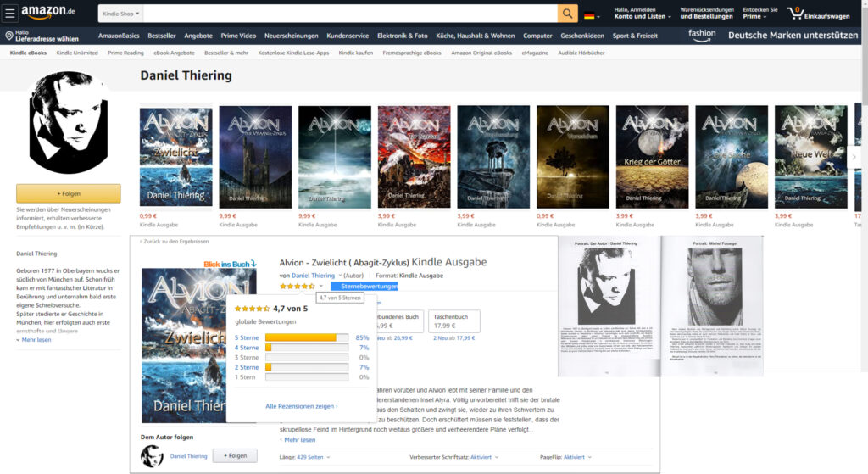Open Prime Video in the navigation
The height and width of the screenshot is (474, 868).
pos(238,36)
